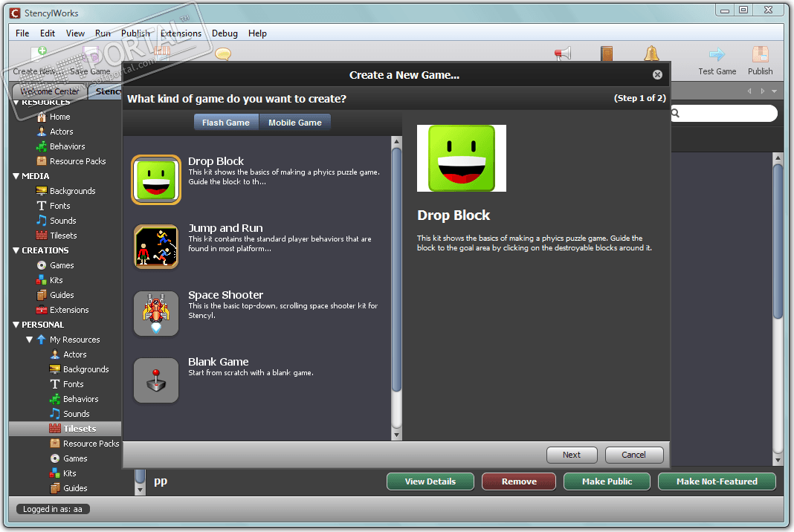
Task: Open Sounds under Media
Action: click(62, 221)
